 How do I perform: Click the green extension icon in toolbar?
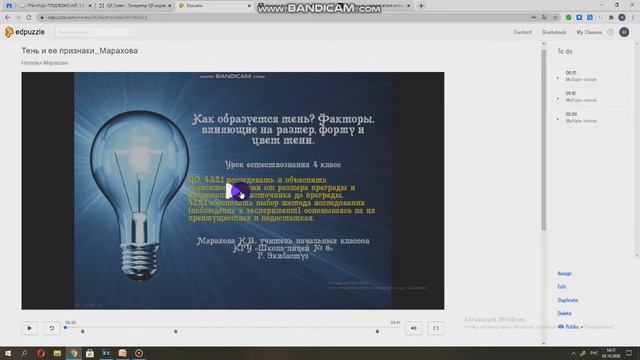click(x=569, y=18)
